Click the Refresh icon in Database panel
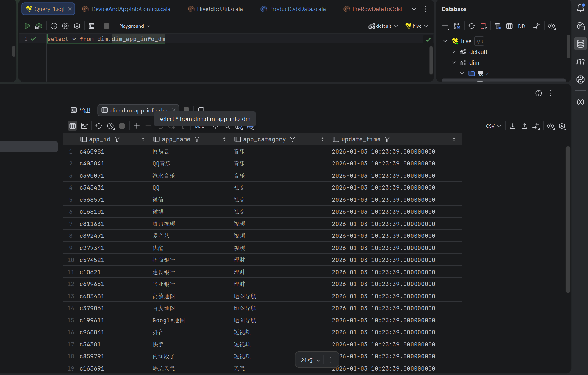Image resolution: width=588 pixels, height=375 pixels. [471, 26]
